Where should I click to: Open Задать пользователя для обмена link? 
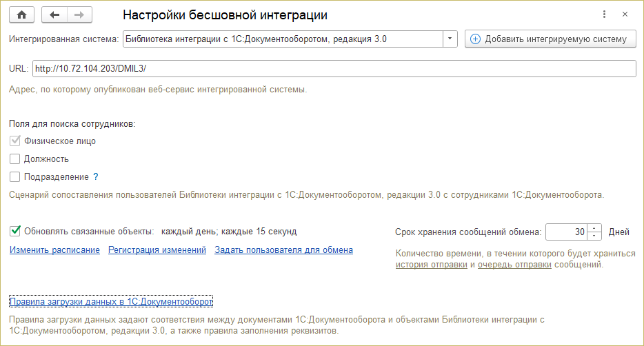point(283,250)
